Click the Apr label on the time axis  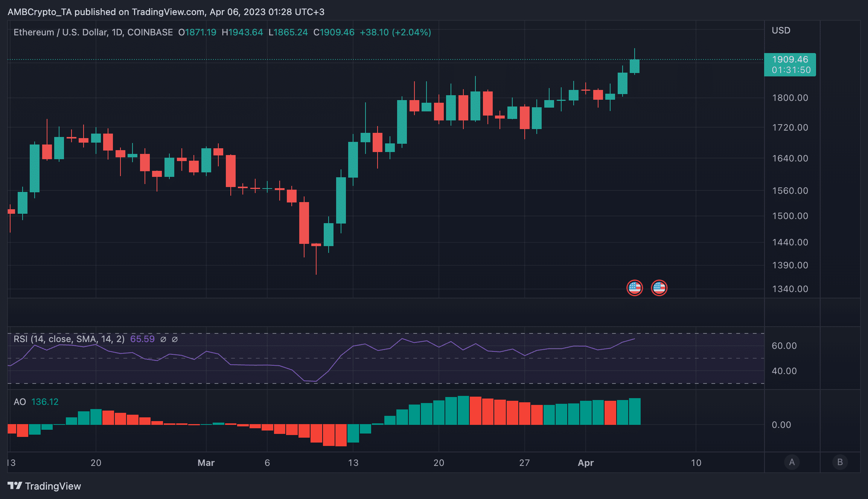coord(586,463)
